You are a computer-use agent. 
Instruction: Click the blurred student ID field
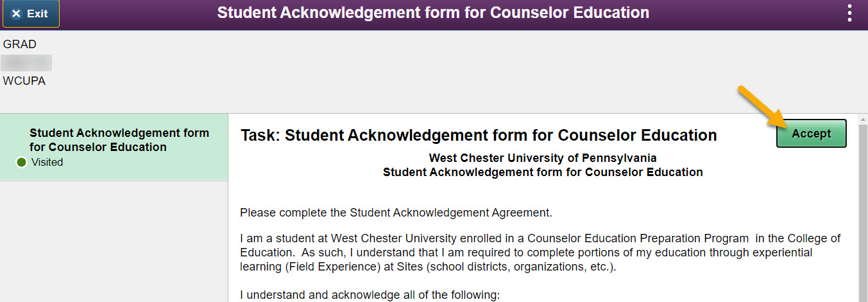[x=26, y=63]
